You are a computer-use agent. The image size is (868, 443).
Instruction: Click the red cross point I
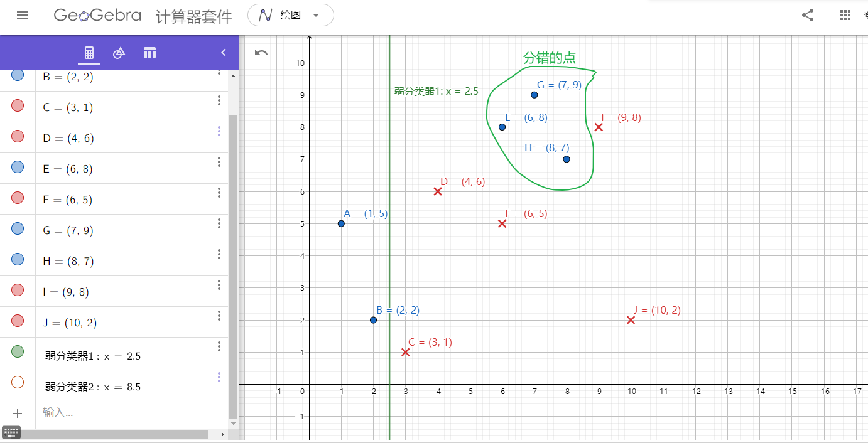pyautogui.click(x=599, y=127)
